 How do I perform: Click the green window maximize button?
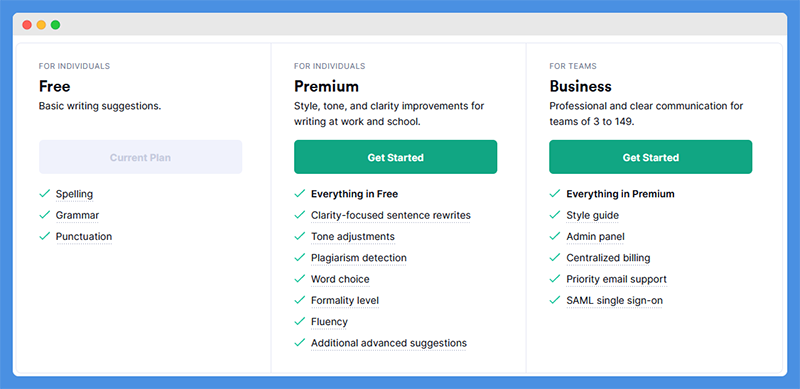[x=56, y=25]
